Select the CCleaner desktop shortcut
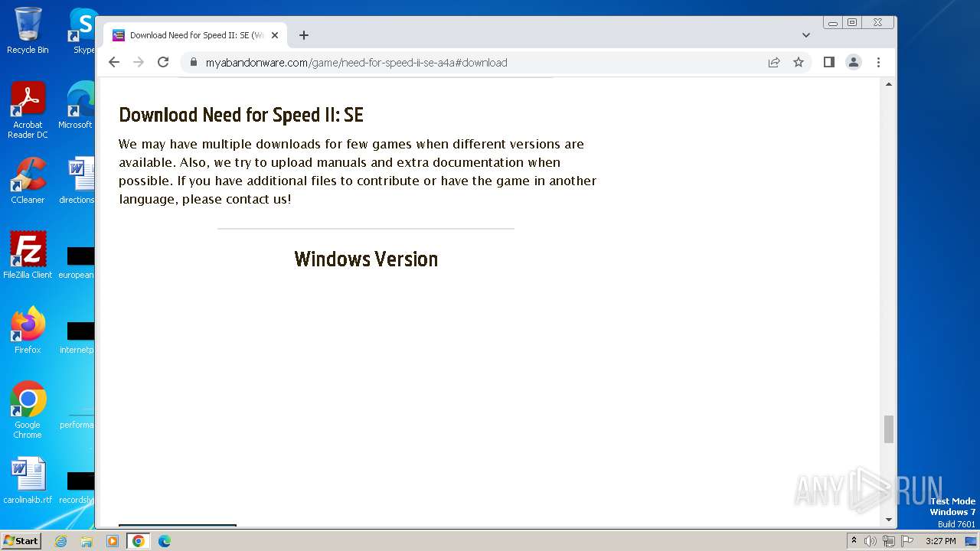980x551 pixels. tap(28, 181)
